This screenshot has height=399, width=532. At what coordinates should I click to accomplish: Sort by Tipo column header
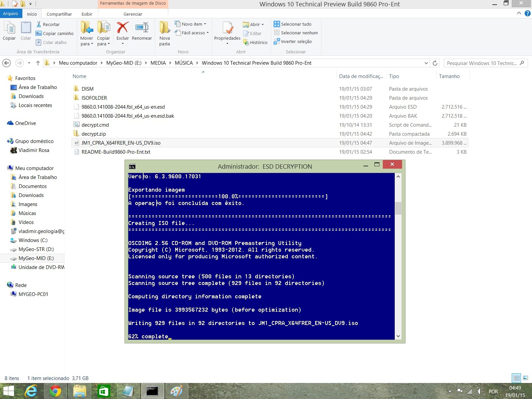394,76
